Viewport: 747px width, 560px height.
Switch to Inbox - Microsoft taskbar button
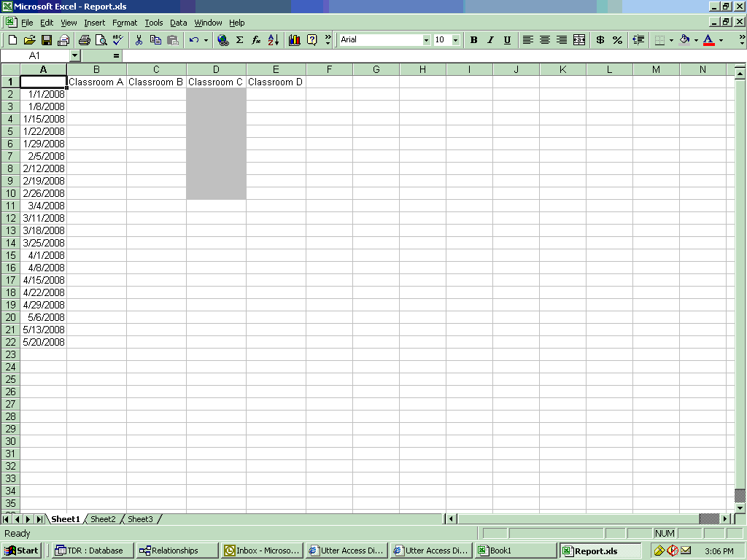point(262,551)
